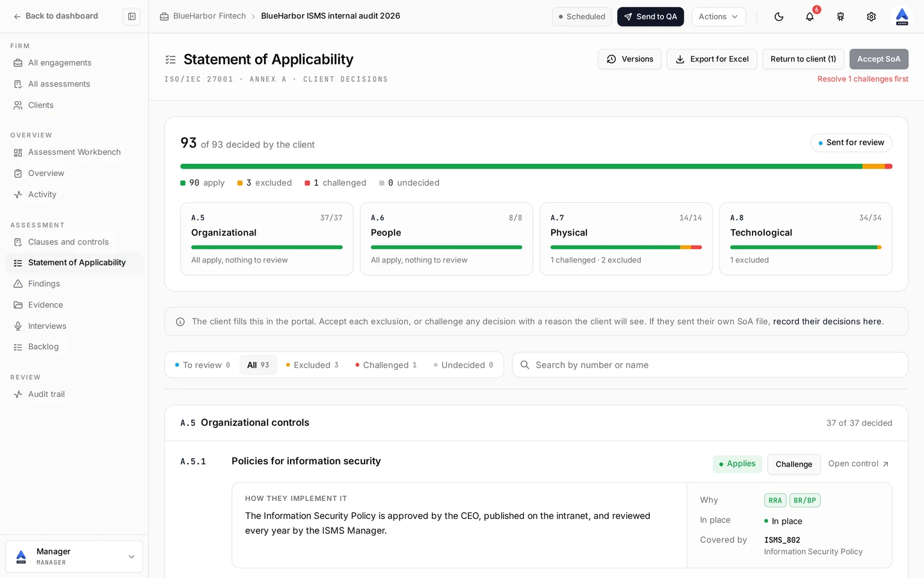924x578 pixels.
Task: Click 'Resolve 1 challenges first' text
Action: coord(863,79)
